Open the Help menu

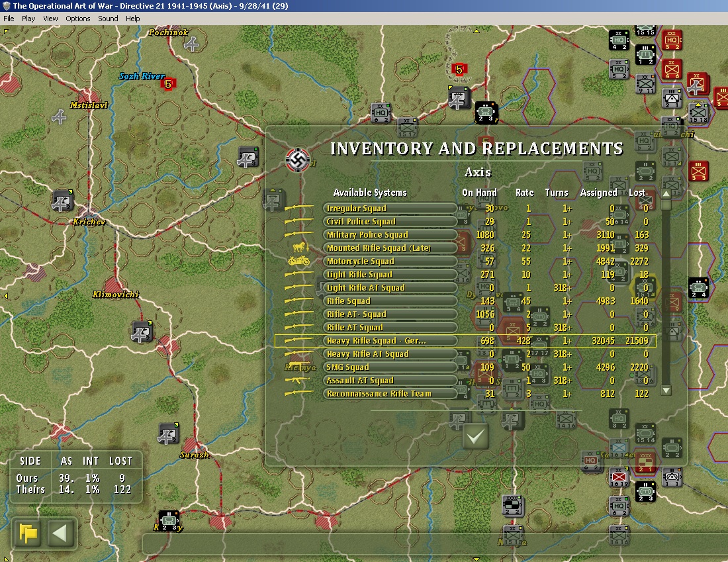133,19
